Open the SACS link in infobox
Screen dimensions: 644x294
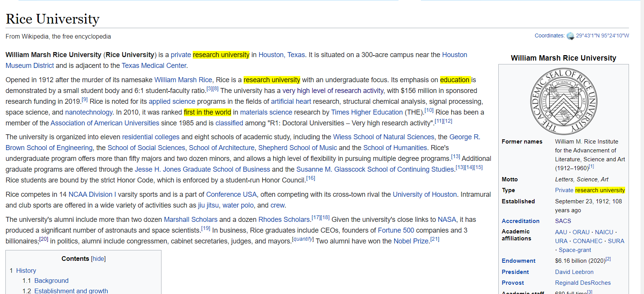[563, 221]
